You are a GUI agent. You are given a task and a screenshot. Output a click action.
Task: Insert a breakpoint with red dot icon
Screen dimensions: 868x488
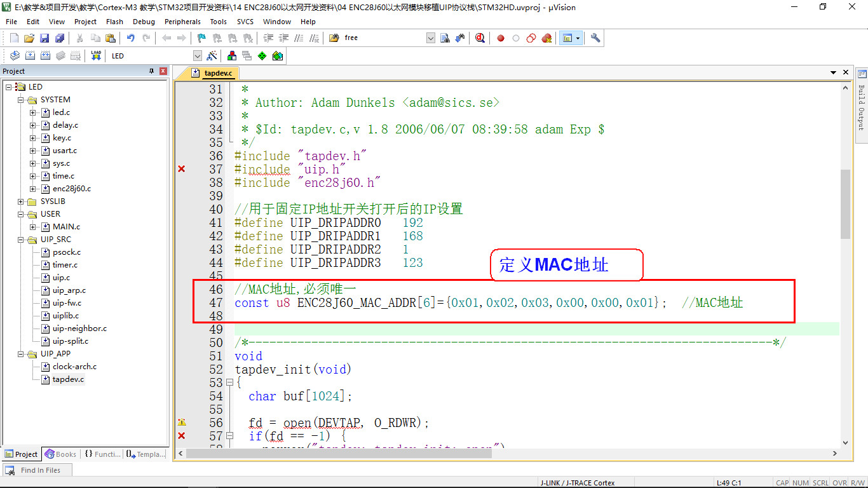tap(501, 38)
